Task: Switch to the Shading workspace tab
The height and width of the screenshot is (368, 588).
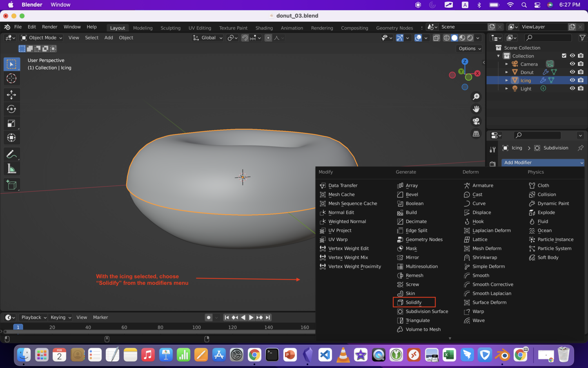Action: [264, 28]
